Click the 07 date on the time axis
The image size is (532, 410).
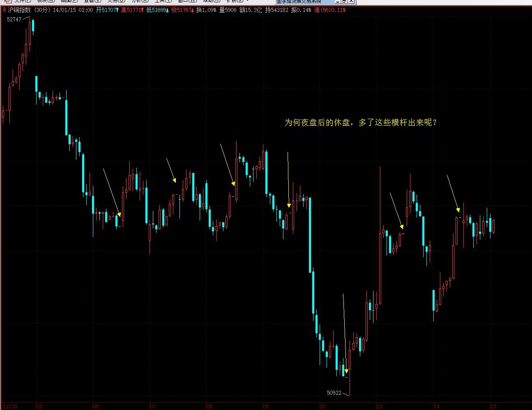pyautogui.click(x=152, y=406)
